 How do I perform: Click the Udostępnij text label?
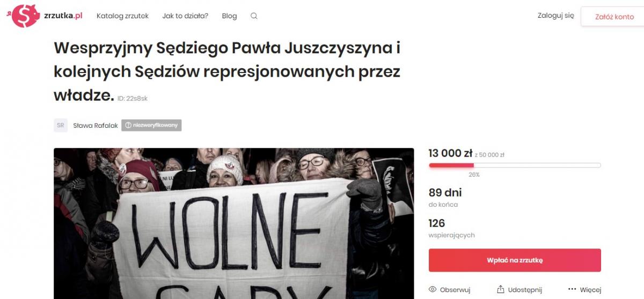coord(526,290)
